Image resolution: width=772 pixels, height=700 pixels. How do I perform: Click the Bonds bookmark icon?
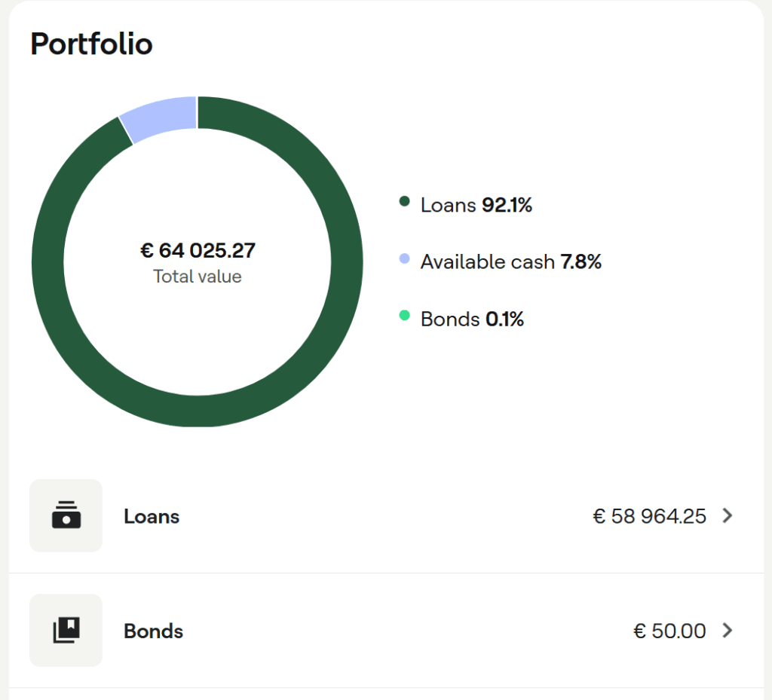click(66, 630)
